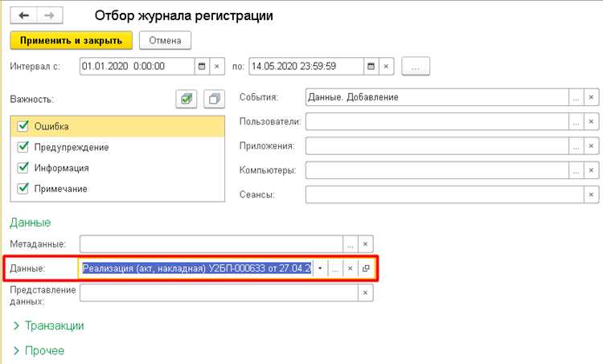This screenshot has width=603, height=364.
Task: Open the Данные field dropdown arrow
Action: pyautogui.click(x=320, y=268)
